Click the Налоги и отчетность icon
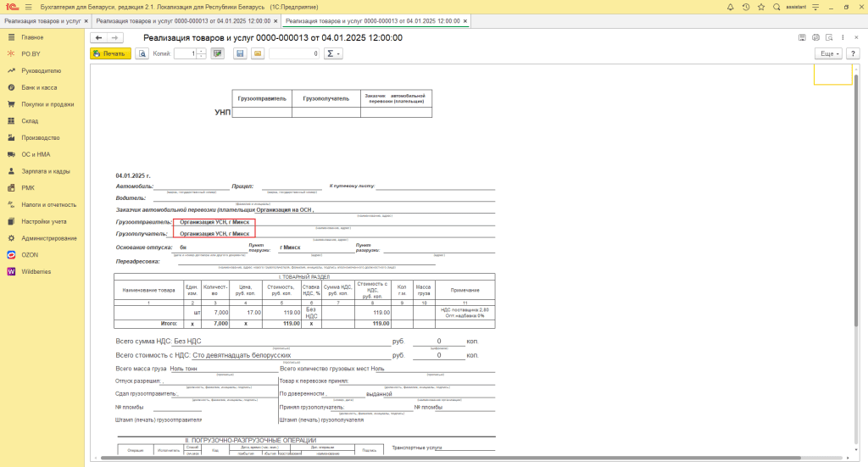The height and width of the screenshot is (467, 868). 11,205
